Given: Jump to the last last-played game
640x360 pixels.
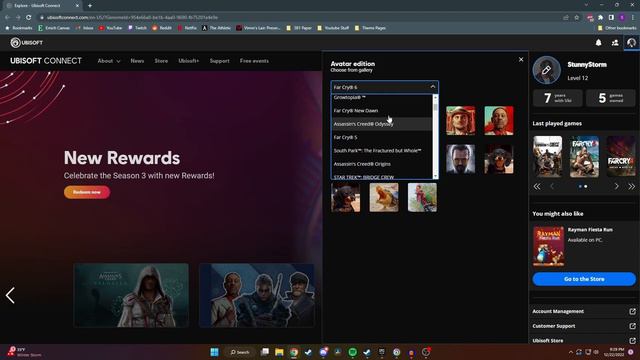Looking at the screenshot, I should pyautogui.click(x=631, y=187).
